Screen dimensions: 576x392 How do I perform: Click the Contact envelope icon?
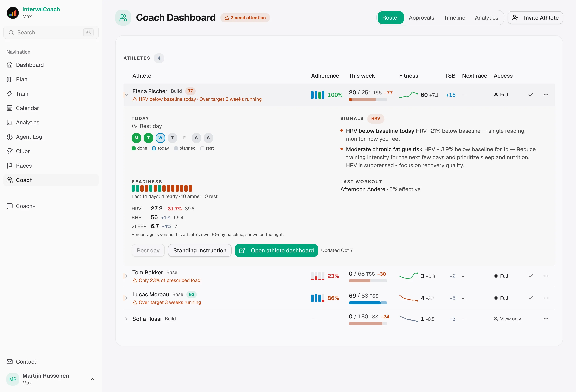click(10, 362)
